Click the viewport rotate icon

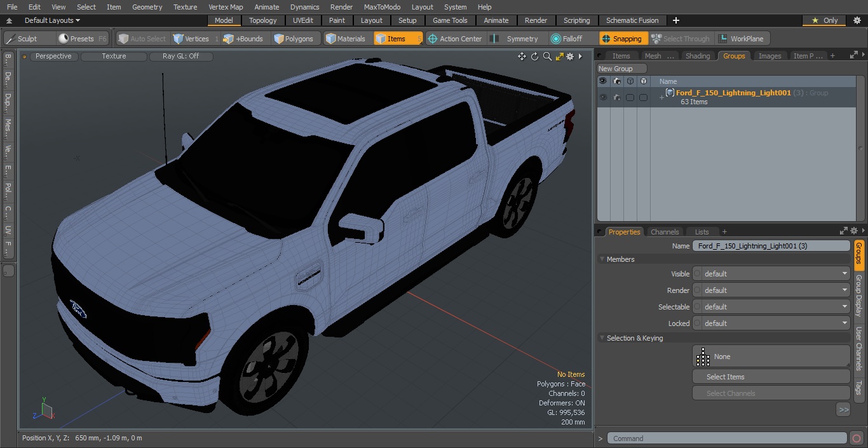[x=534, y=57]
